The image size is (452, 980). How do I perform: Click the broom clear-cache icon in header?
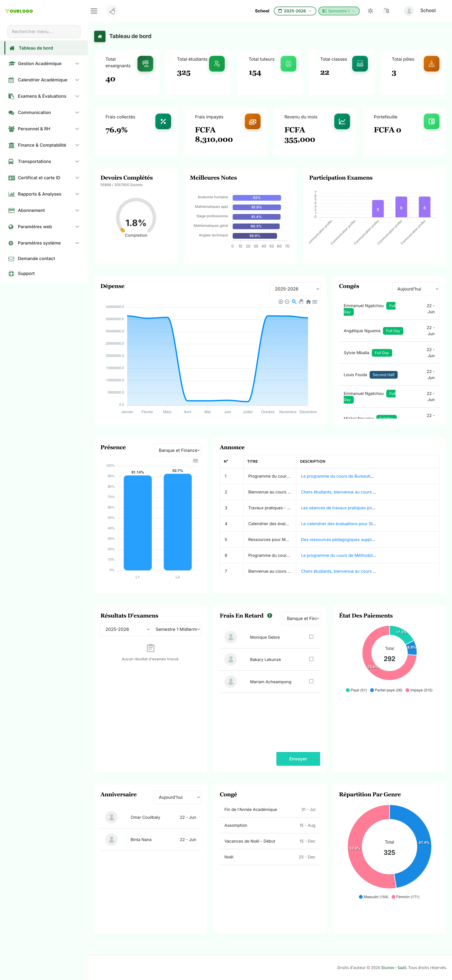click(x=112, y=11)
